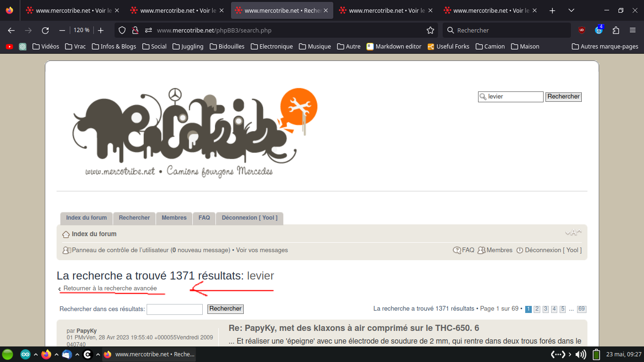The image size is (644, 362).
Task: Expand the Thunderbird launcher arrow in the taskbar
Action: [x=76, y=354]
